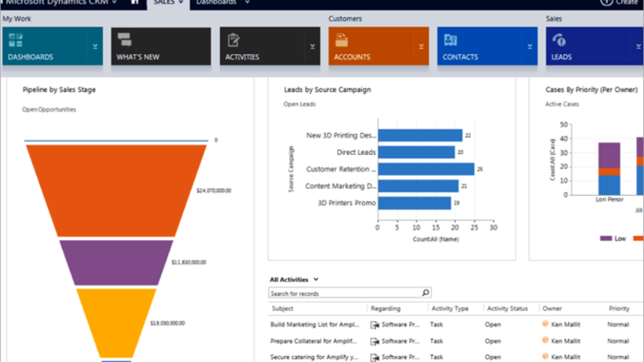Click the orange funnel segment $24,070,000.00
Screen dimensions: 644x362
116,191
